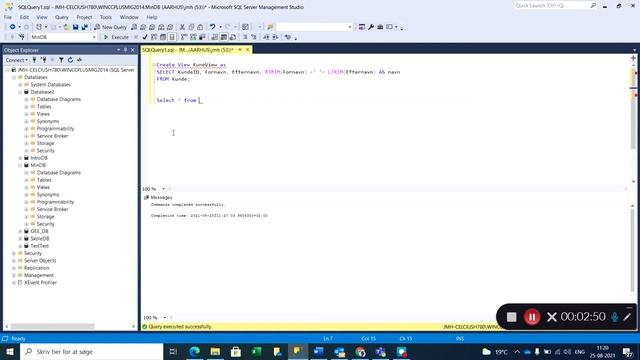Screen dimensions: 640x360
Task: Click the Windows taskbar search box
Action: [x=91, y=351]
